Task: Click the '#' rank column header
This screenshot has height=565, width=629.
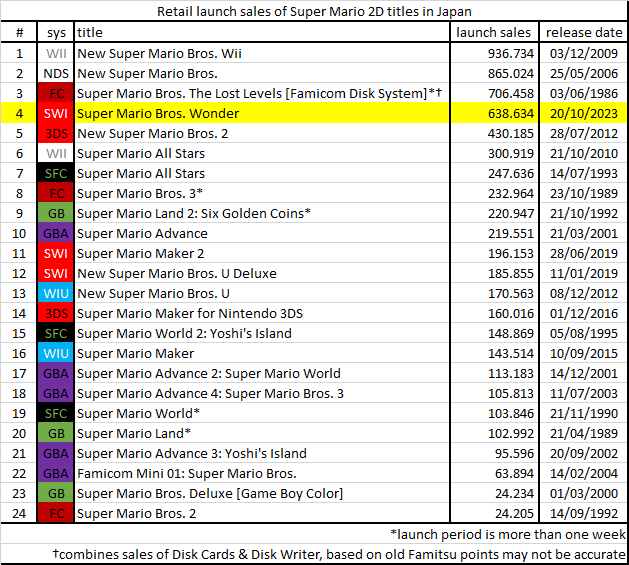Action: click(x=19, y=33)
